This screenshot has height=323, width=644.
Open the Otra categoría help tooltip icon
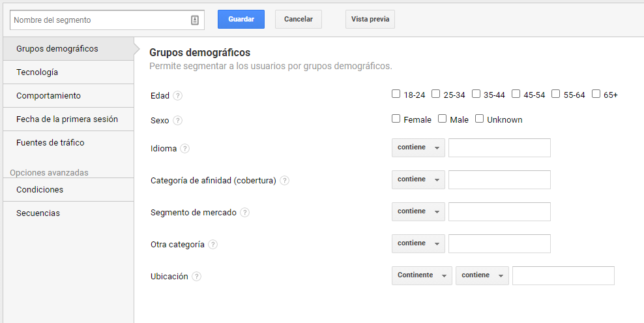(x=212, y=245)
